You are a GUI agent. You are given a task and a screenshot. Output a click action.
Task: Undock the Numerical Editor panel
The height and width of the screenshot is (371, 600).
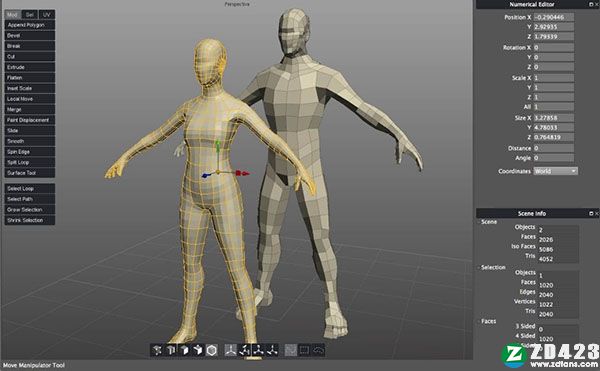(x=591, y=4)
